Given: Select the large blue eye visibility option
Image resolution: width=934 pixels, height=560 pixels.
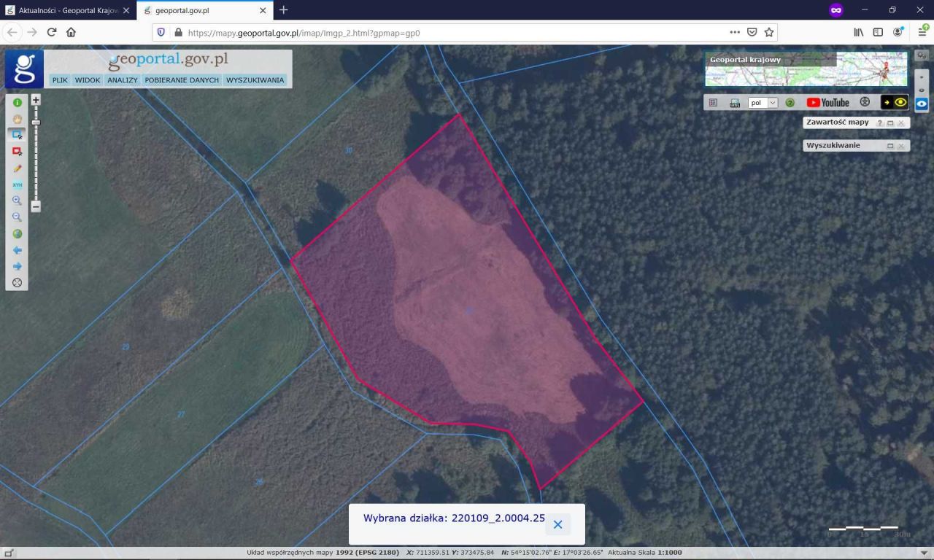Looking at the screenshot, I should click(922, 104).
